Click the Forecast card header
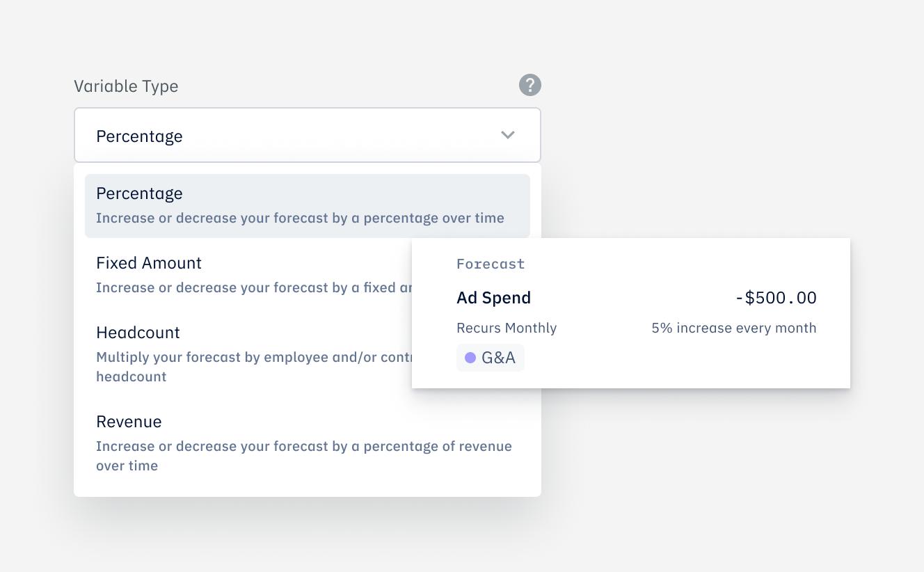Viewport: 924px width, 572px height. click(491, 264)
